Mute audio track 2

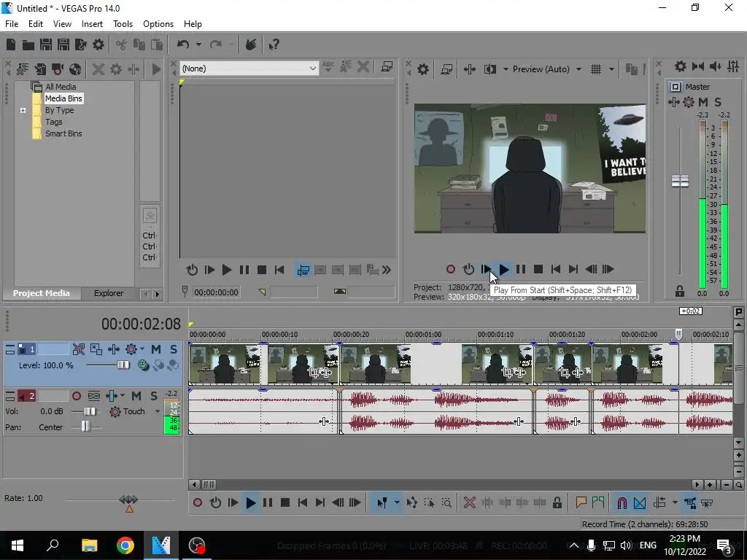pos(136,396)
